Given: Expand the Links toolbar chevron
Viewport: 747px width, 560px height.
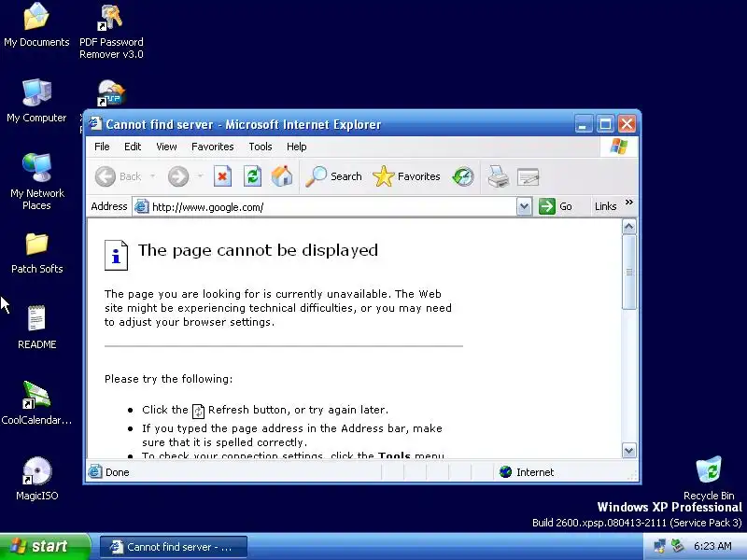Looking at the screenshot, I should tap(629, 203).
